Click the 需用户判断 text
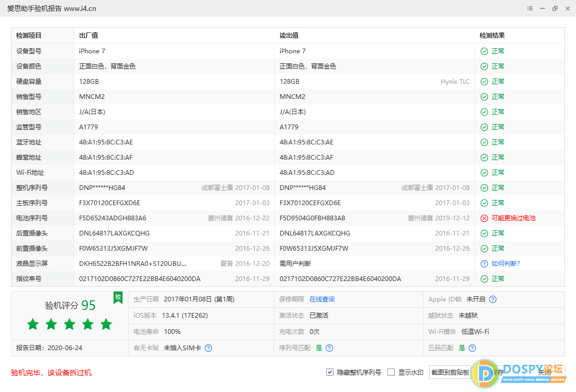The height and width of the screenshot is (392, 576). (295, 264)
